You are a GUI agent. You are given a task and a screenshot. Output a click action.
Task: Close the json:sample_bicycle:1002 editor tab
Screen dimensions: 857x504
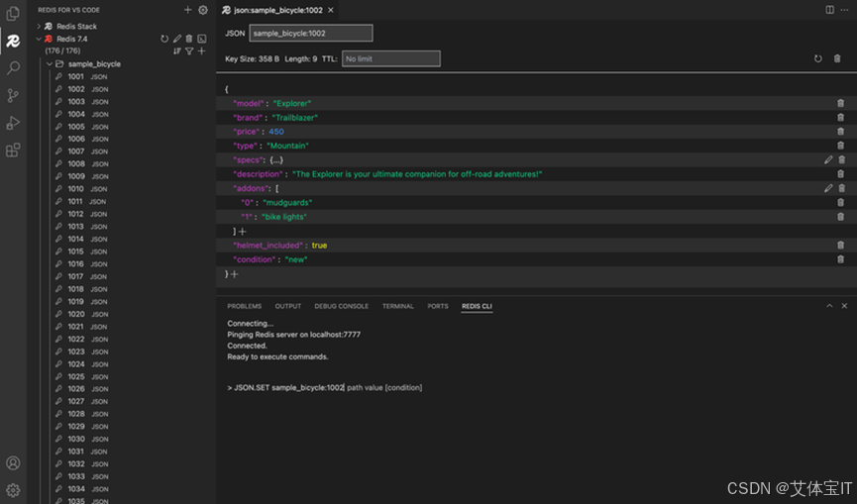tap(331, 10)
